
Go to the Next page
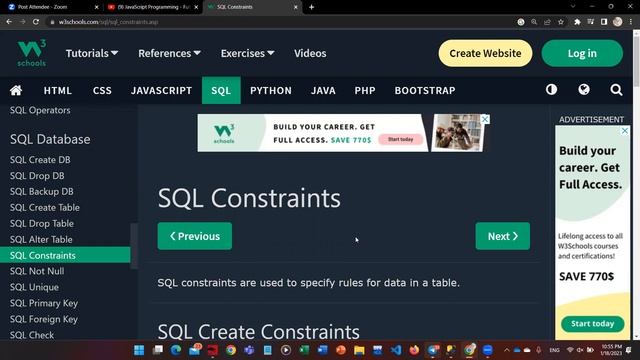[503, 236]
